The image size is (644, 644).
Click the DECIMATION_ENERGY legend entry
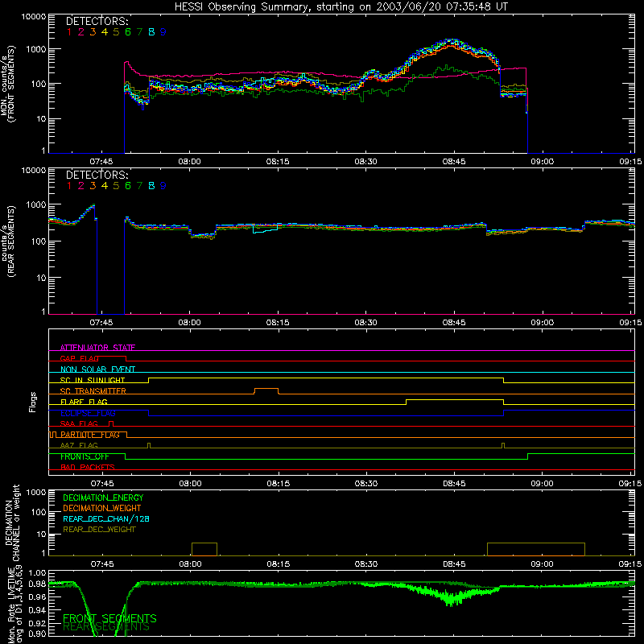103,497
